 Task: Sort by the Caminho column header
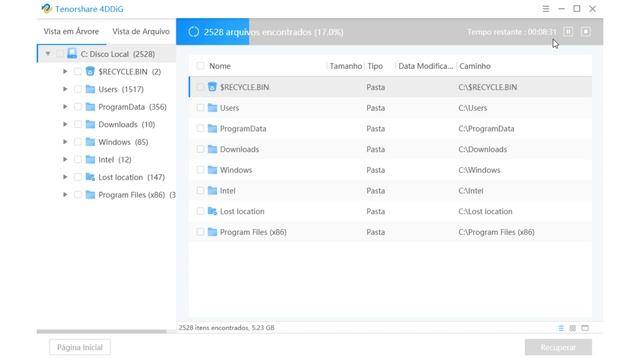coord(475,66)
